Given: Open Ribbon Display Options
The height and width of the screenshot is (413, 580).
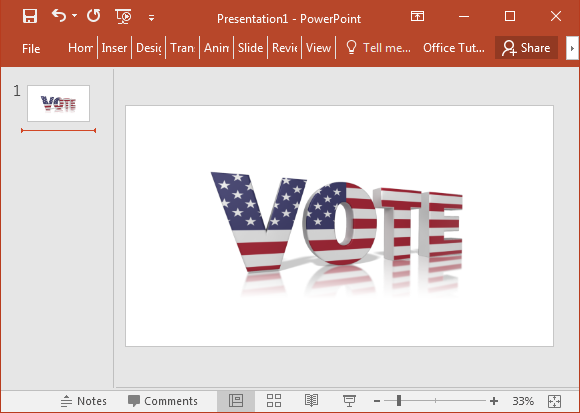Looking at the screenshot, I should [x=417, y=16].
